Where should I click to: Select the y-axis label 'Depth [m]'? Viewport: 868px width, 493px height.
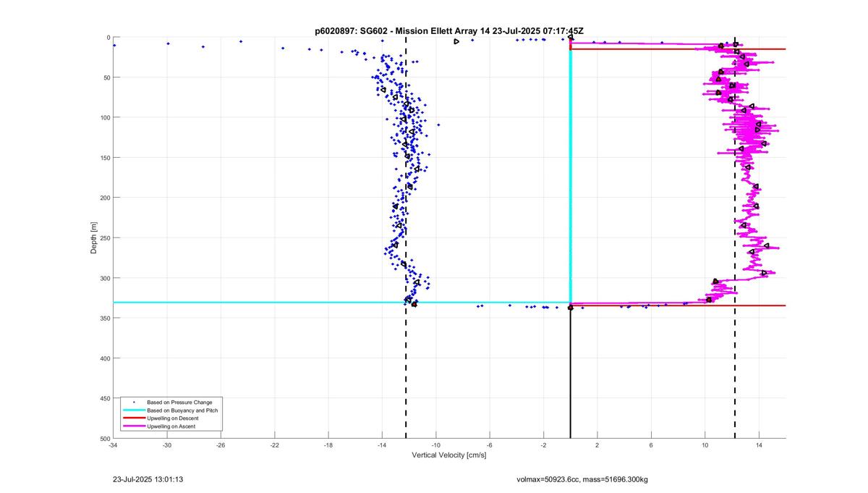94,238
